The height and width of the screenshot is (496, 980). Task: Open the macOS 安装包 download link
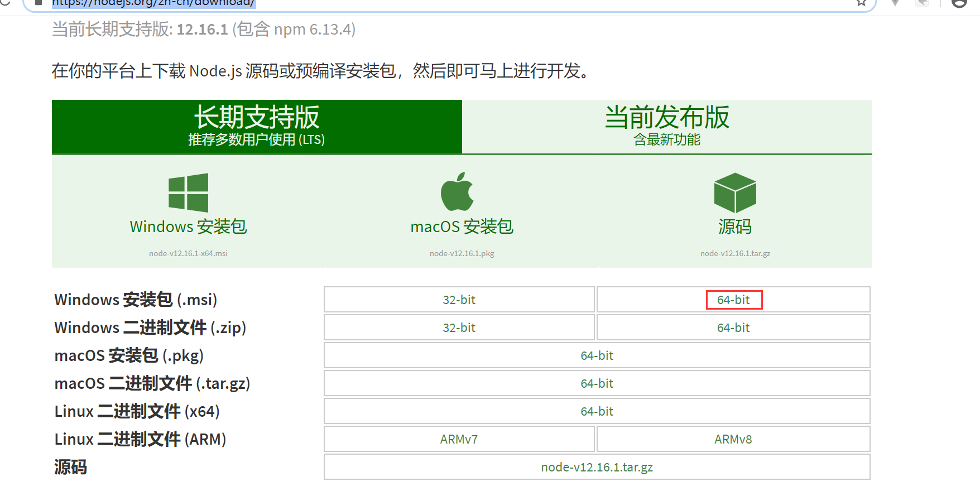pyautogui.click(x=462, y=227)
